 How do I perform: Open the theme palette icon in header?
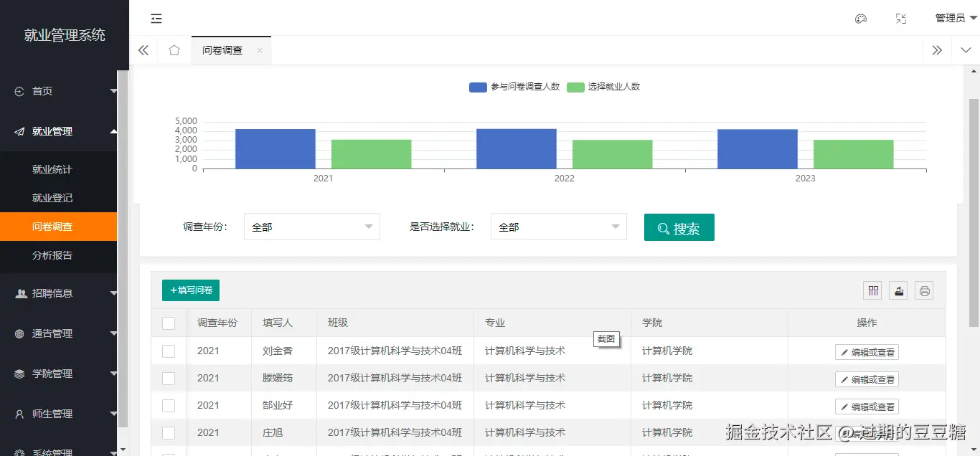(x=860, y=18)
